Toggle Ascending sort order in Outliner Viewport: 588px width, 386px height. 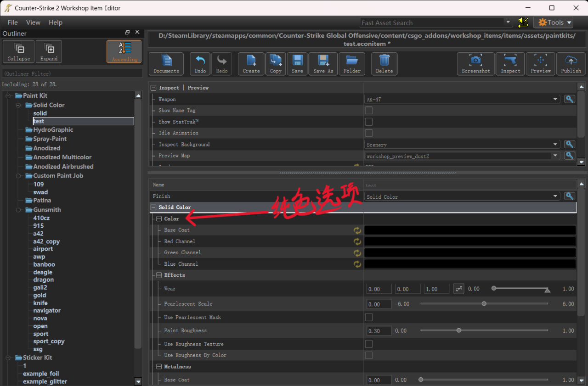point(124,51)
